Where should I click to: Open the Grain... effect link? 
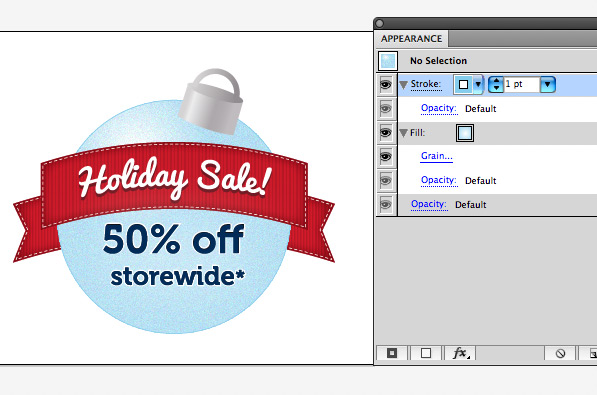click(x=437, y=156)
